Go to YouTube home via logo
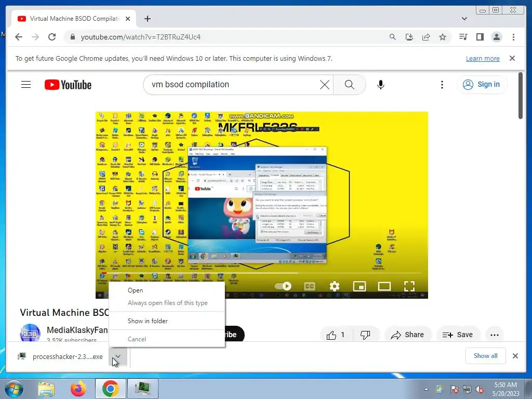 coord(68,85)
